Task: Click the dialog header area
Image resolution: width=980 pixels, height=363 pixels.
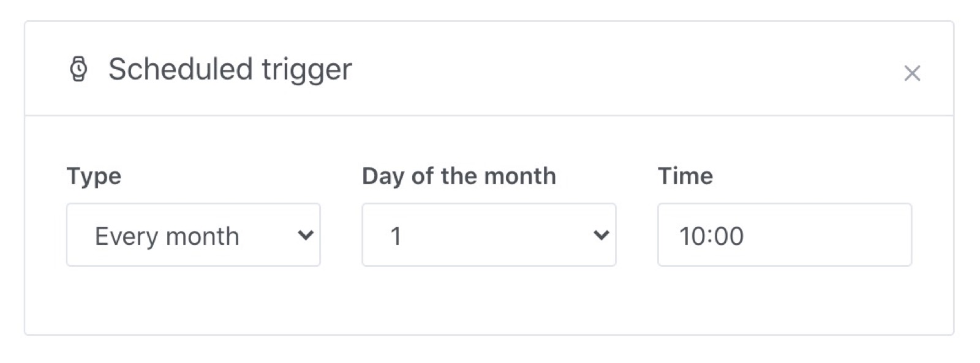Action: (490, 69)
